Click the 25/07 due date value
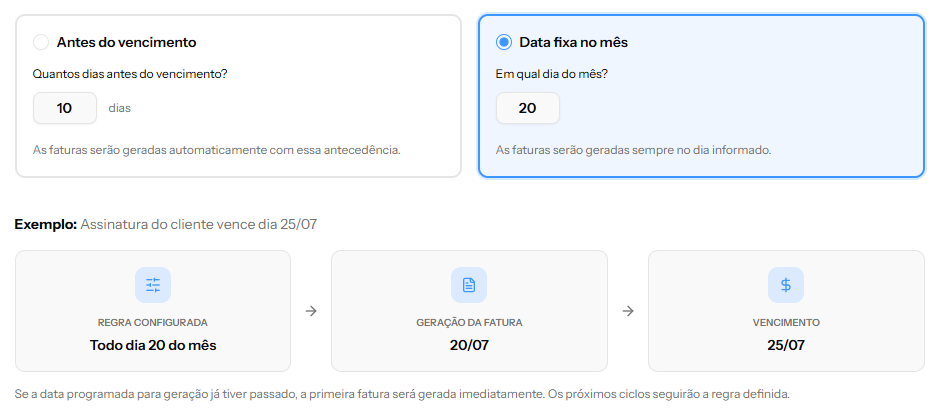This screenshot has height=417, width=943. click(785, 345)
